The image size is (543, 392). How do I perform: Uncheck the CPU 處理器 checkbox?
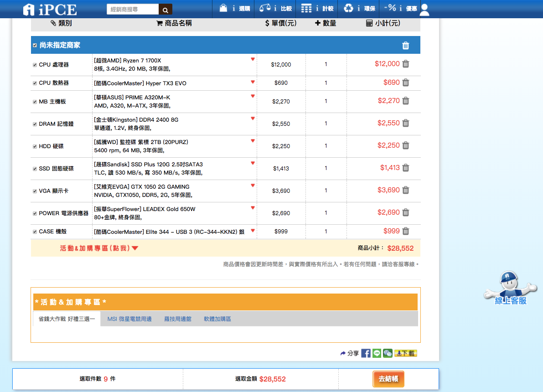(x=35, y=65)
